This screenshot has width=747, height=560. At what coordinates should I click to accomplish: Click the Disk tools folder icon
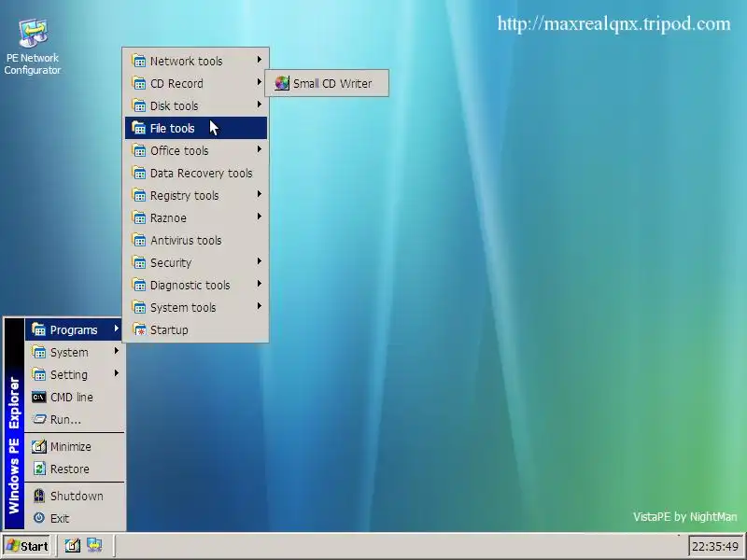[138, 105]
